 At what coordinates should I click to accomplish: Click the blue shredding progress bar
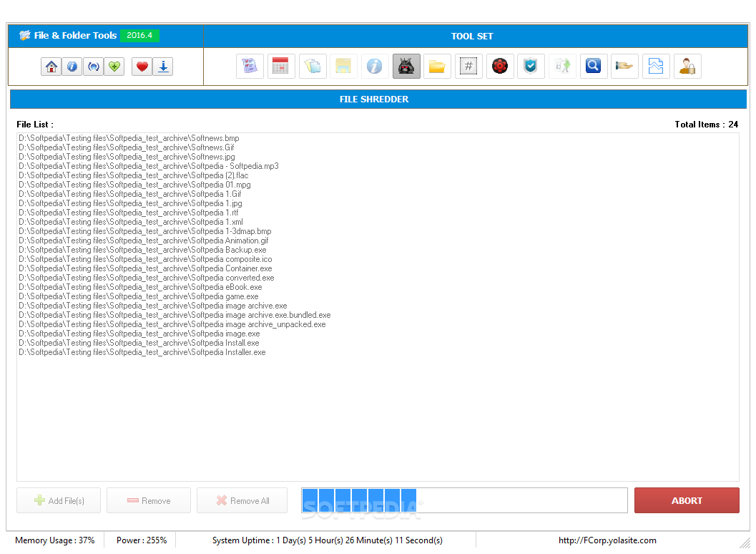coord(464,500)
